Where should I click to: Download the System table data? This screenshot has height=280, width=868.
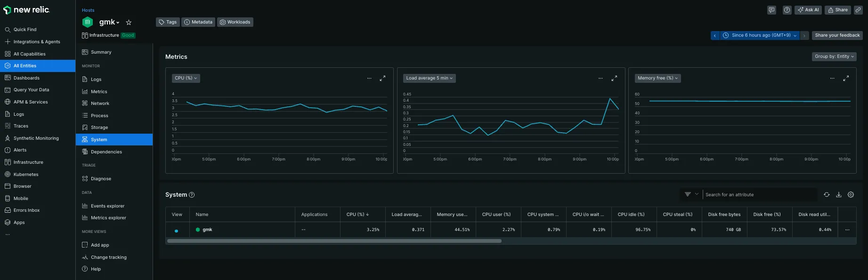(x=839, y=195)
